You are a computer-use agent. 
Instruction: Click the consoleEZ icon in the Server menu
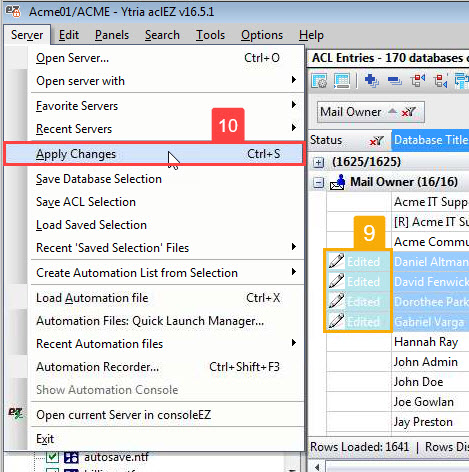point(15,414)
